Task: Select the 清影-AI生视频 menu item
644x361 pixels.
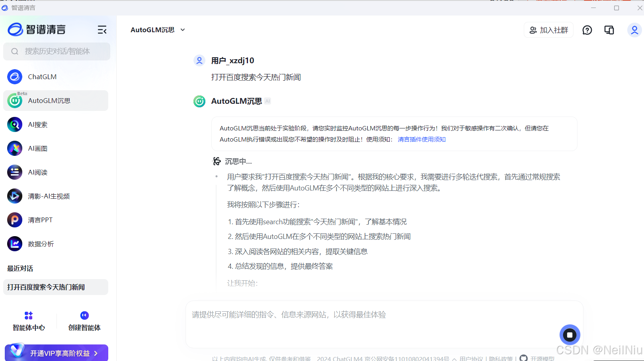Action: pyautogui.click(x=56, y=196)
